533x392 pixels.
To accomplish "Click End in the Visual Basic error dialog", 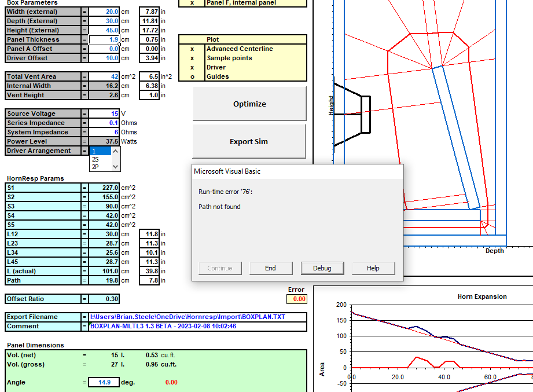I will tap(271, 268).
